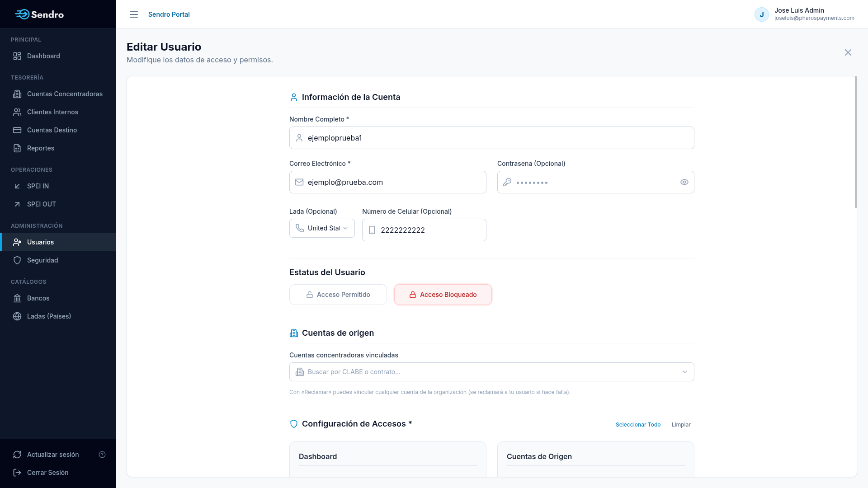Click the Actualizar sesión refresh icon

pyautogui.click(x=17, y=455)
